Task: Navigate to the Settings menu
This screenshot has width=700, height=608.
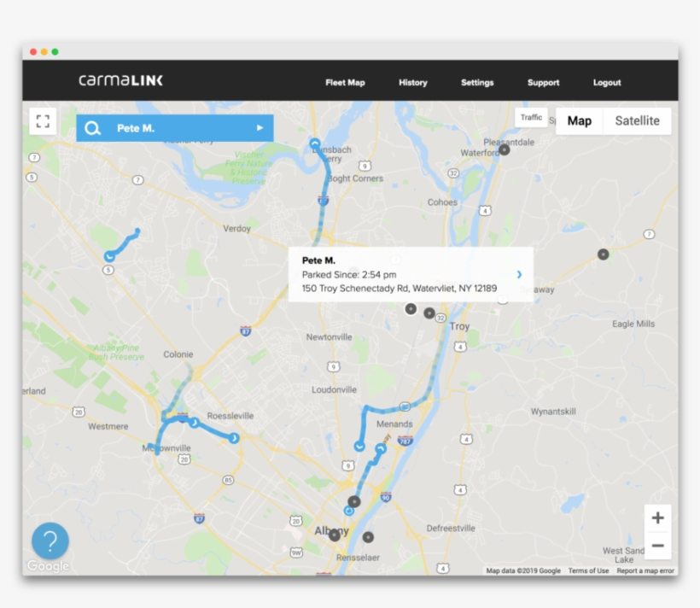Action: click(x=477, y=83)
